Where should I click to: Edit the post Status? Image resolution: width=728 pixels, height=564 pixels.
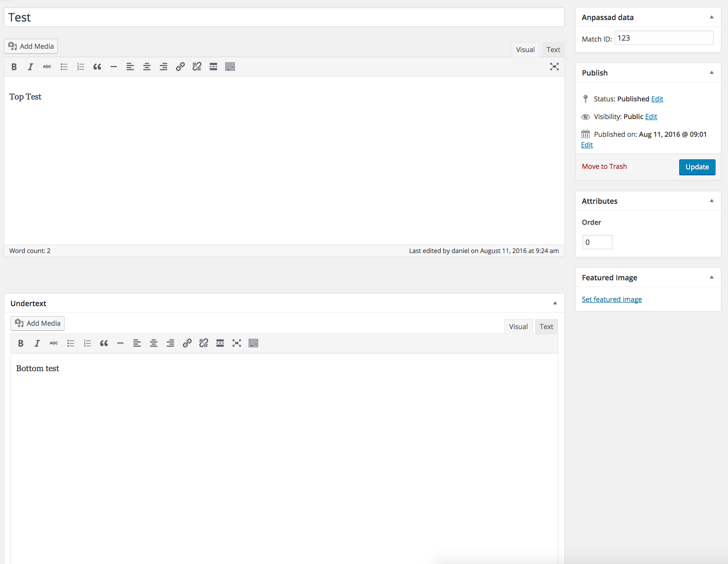[657, 99]
